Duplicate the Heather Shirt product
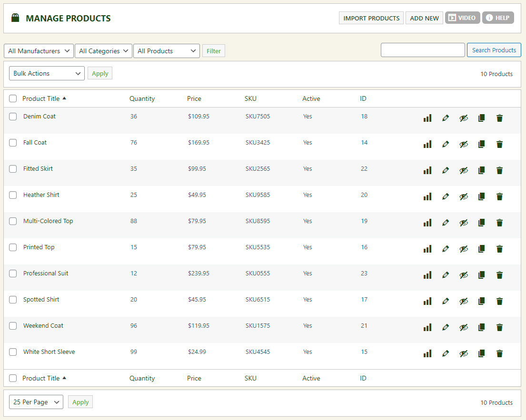 tap(481, 196)
